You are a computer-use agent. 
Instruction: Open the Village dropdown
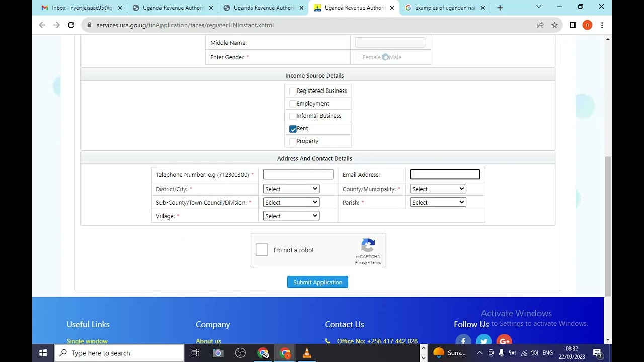pyautogui.click(x=291, y=216)
